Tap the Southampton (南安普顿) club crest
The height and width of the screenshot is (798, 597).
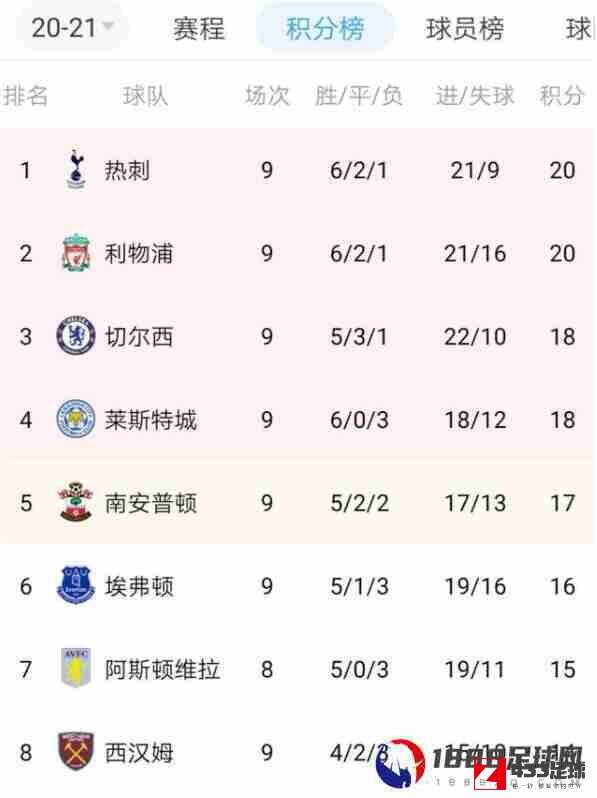[76, 502]
